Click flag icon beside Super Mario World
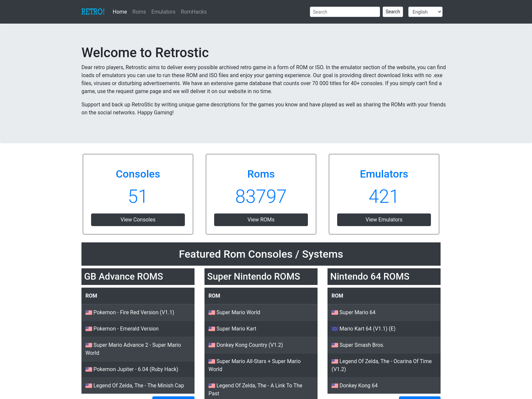The height and width of the screenshot is (399, 532). pyautogui.click(x=212, y=313)
